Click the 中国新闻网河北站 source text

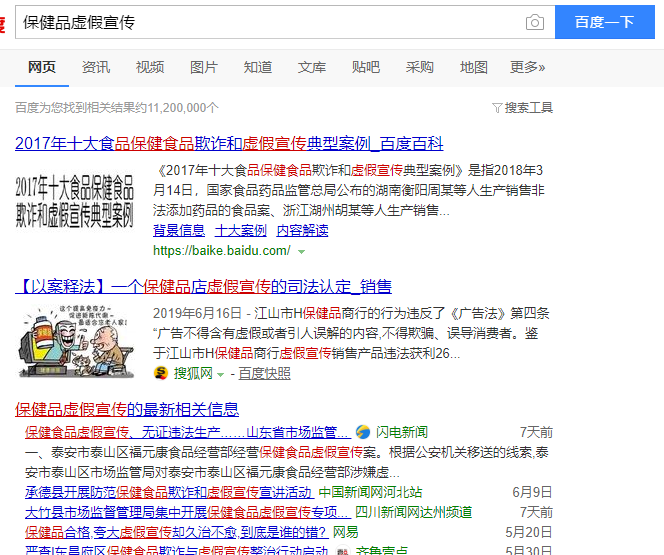(x=371, y=492)
